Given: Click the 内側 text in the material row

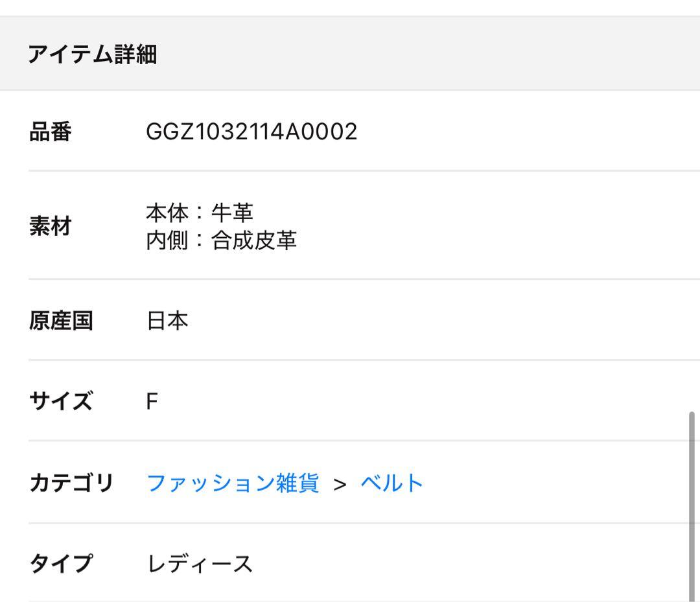Looking at the screenshot, I should (167, 241).
